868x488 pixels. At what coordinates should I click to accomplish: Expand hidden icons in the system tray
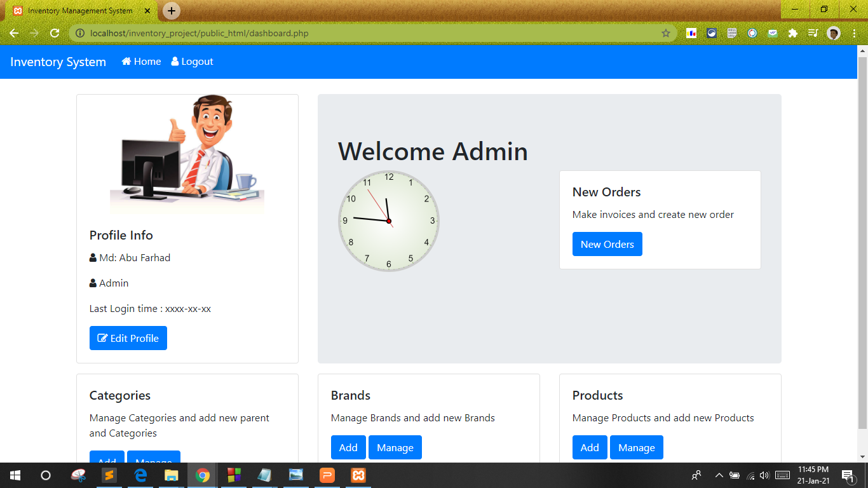pos(718,475)
